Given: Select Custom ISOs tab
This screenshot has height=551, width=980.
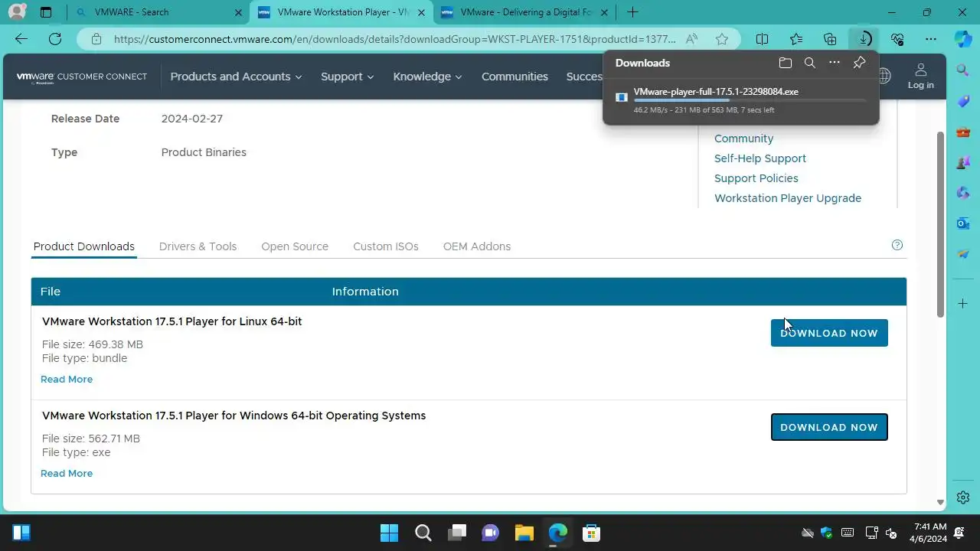Looking at the screenshot, I should coord(386,246).
